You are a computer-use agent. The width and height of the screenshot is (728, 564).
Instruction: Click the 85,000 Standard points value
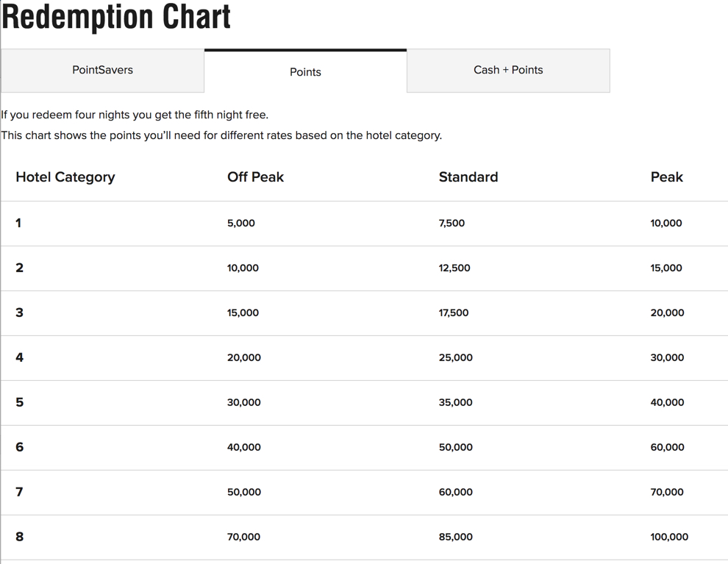point(455,537)
